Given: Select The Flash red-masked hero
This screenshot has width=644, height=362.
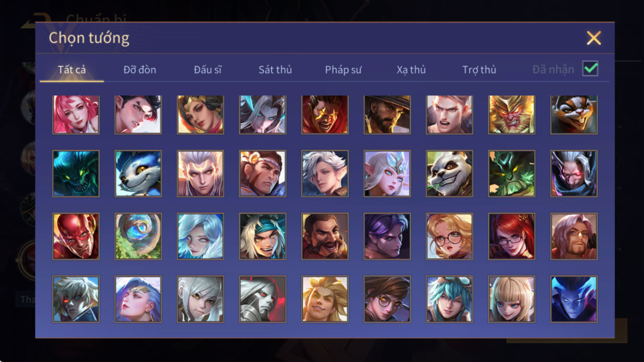Looking at the screenshot, I should [x=76, y=236].
